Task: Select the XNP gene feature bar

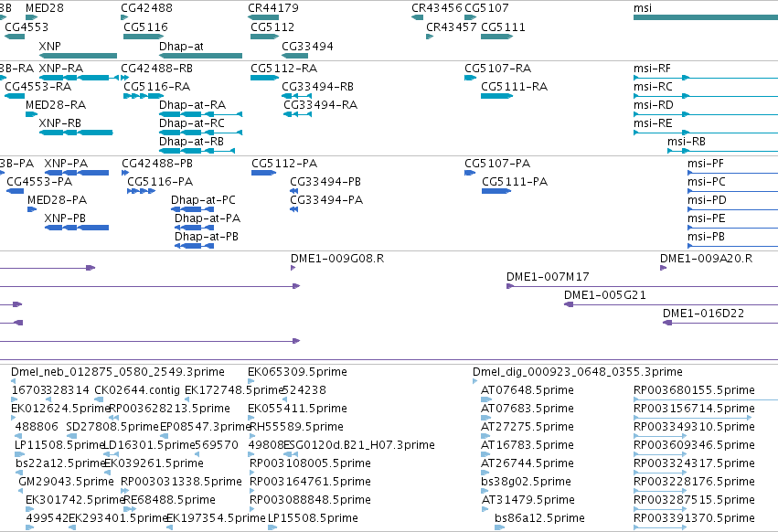Action: tap(78, 56)
